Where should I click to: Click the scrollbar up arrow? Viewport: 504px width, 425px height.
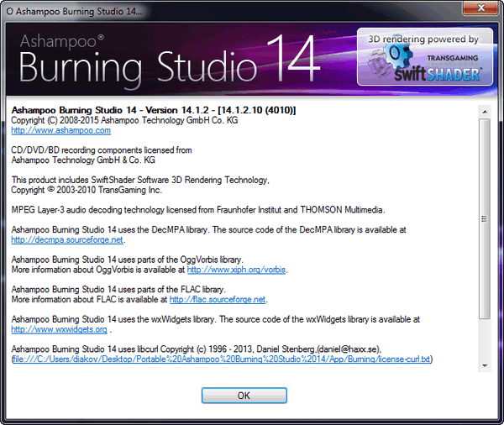tap(485, 112)
